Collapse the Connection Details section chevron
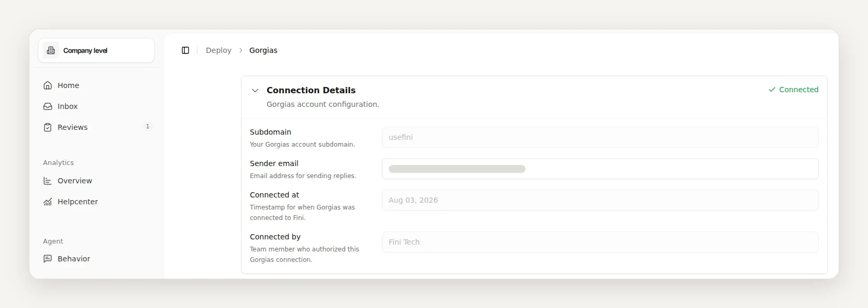This screenshot has height=308, width=868. pos(255,91)
